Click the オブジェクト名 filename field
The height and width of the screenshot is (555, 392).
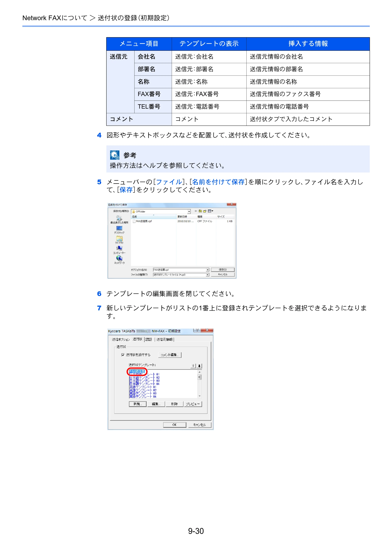[x=179, y=270]
